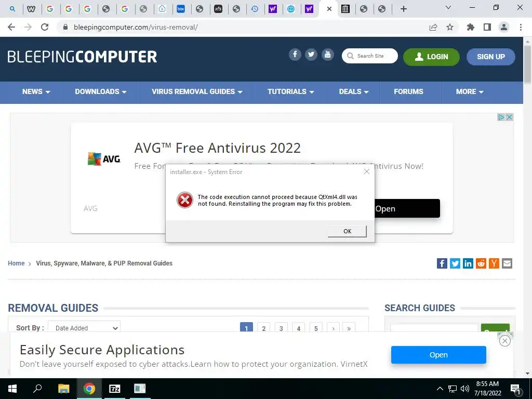
Task: Share page via Facebook square icon
Action: (442, 263)
